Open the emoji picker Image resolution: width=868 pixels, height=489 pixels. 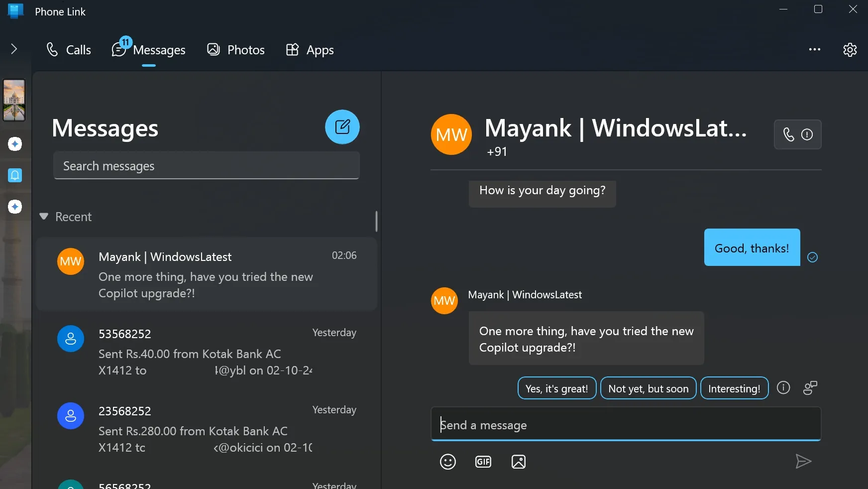click(x=448, y=462)
